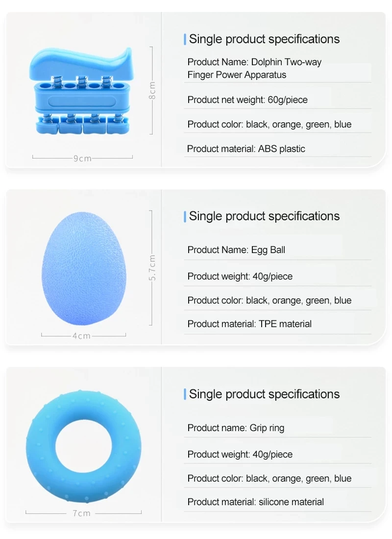Click Product material: silicone material line
The image size is (392, 539).
click(255, 502)
